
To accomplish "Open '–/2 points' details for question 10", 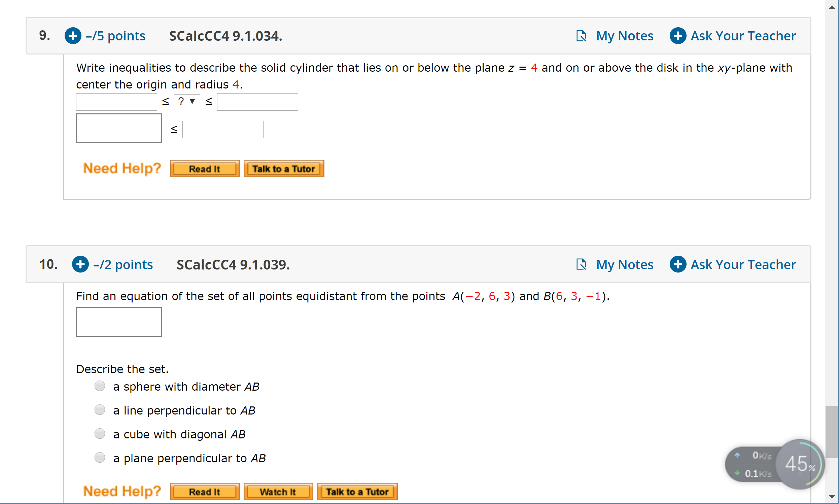I will pyautogui.click(x=123, y=264).
